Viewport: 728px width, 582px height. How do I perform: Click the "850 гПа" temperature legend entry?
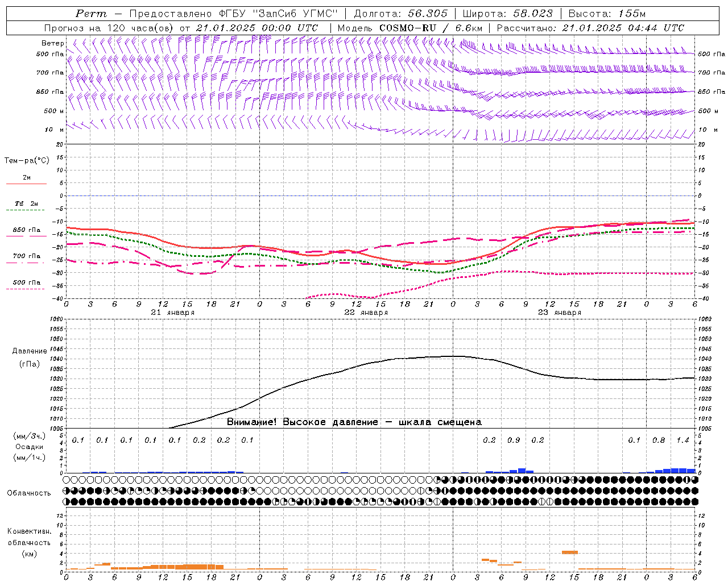tap(26, 230)
